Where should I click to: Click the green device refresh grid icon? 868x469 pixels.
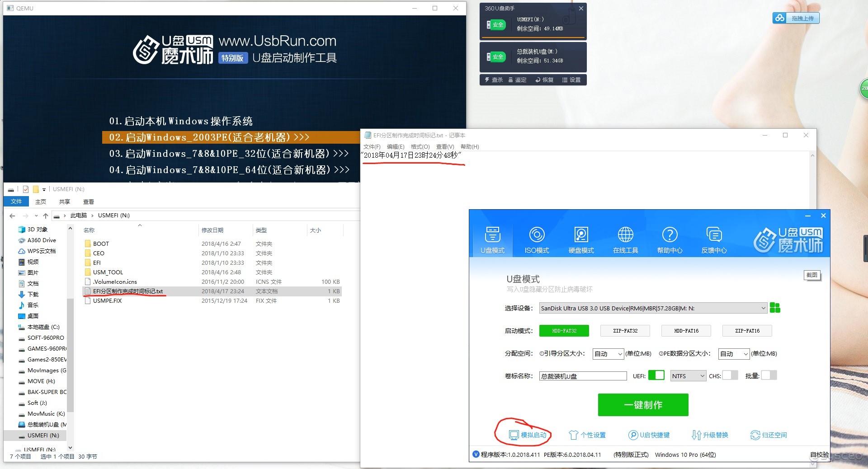click(x=775, y=308)
